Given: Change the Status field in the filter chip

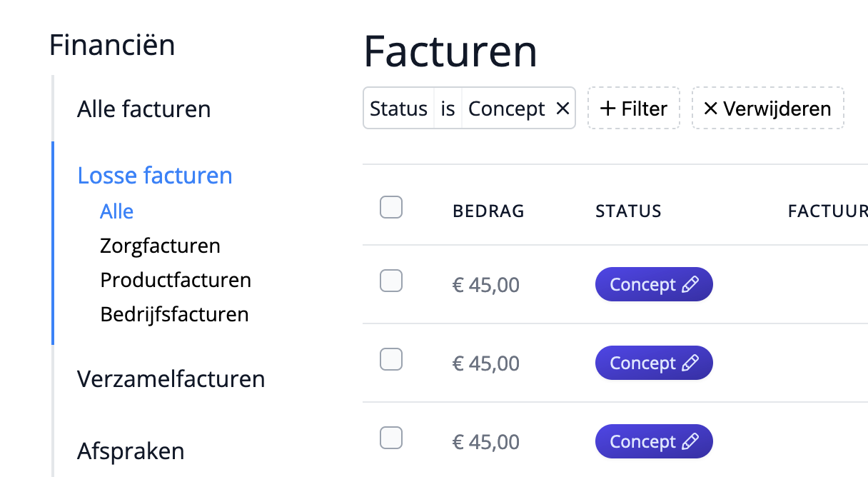Looking at the screenshot, I should pos(399,108).
